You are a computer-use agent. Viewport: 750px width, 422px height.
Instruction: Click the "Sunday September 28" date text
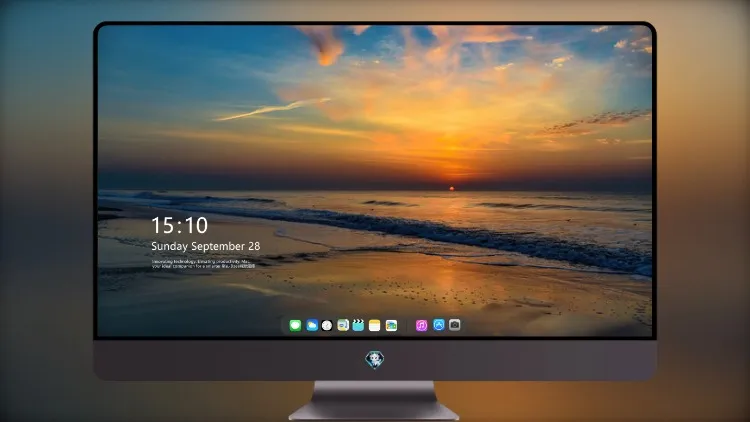point(206,246)
